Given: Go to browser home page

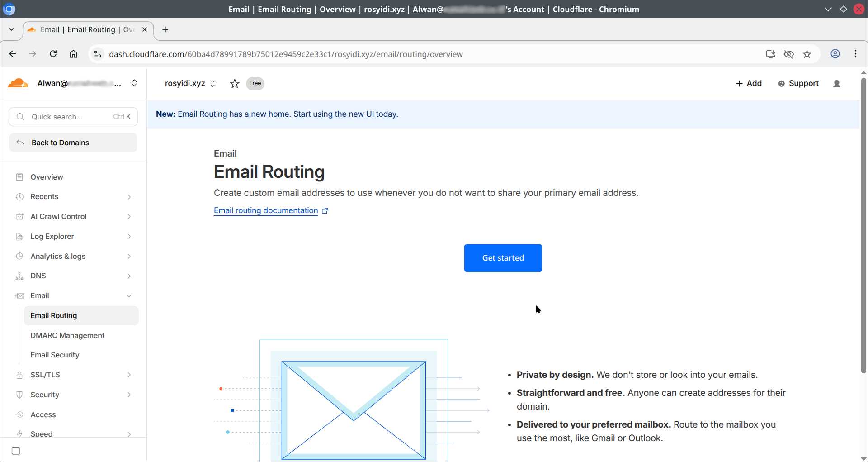Looking at the screenshot, I should click(x=73, y=54).
